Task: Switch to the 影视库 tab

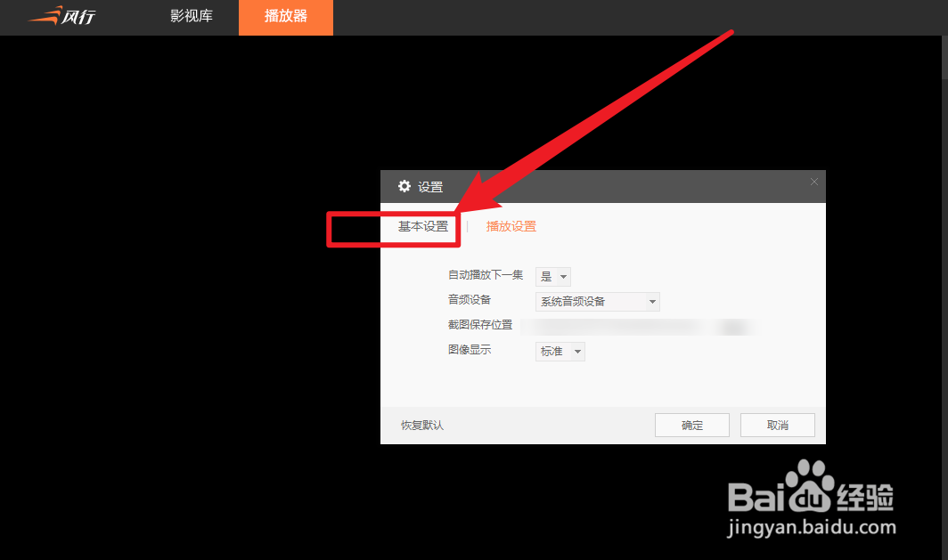Action: (x=191, y=17)
